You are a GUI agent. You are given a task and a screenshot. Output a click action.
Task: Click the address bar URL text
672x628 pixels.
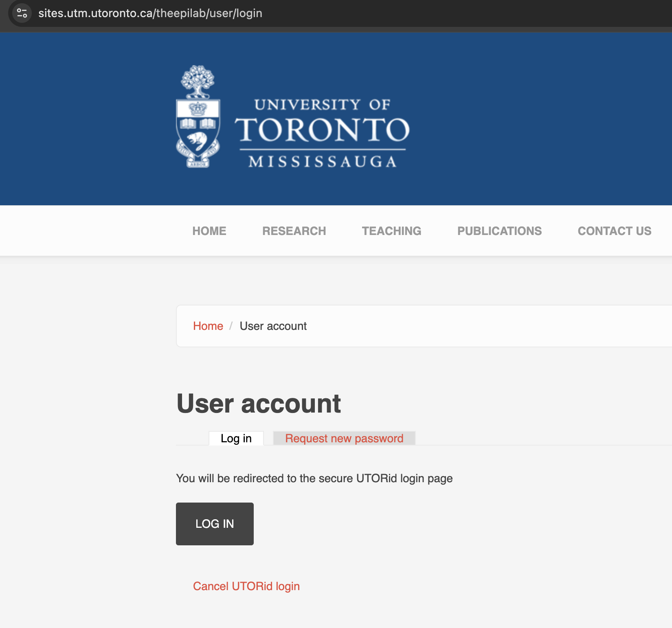[150, 13]
